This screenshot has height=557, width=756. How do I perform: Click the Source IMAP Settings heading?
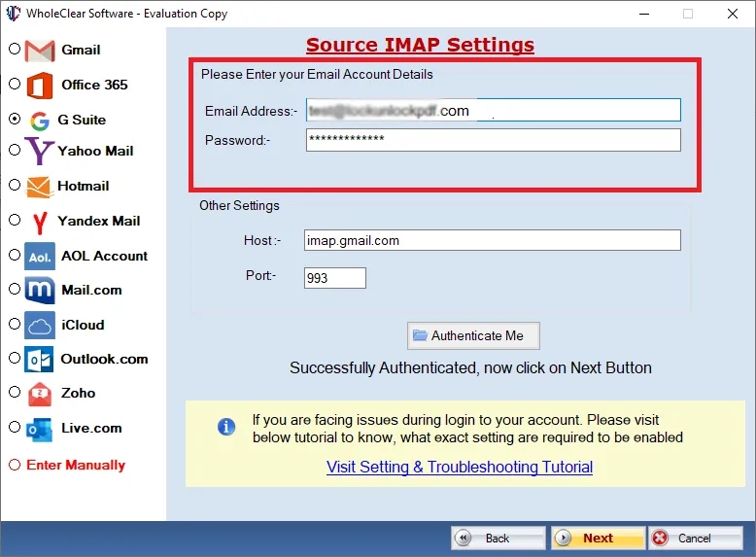pyautogui.click(x=420, y=45)
